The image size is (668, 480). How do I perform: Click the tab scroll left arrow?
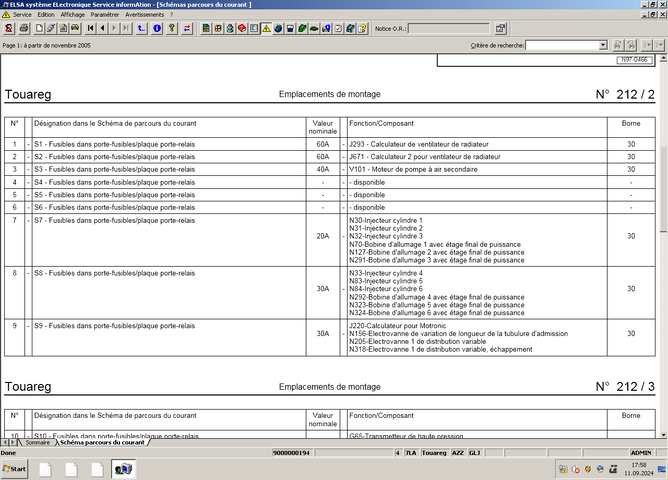[x=5, y=443]
